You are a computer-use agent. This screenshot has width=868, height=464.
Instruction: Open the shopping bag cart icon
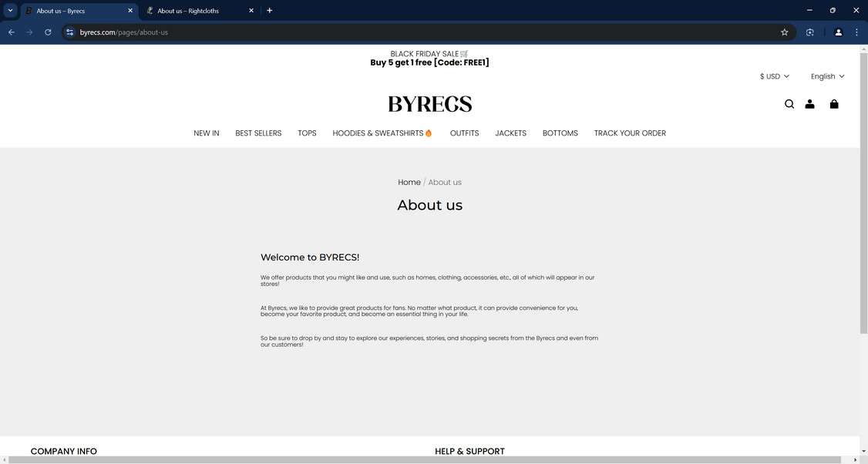point(833,104)
